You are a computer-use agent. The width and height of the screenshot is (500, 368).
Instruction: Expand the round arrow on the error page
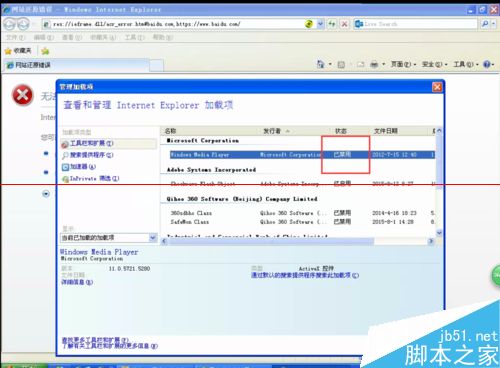tap(46, 194)
